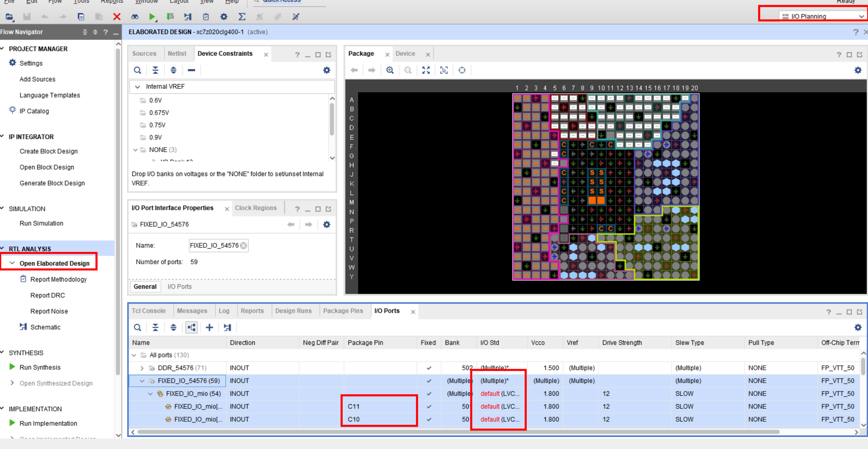Click the sigma reports icon

(242, 16)
